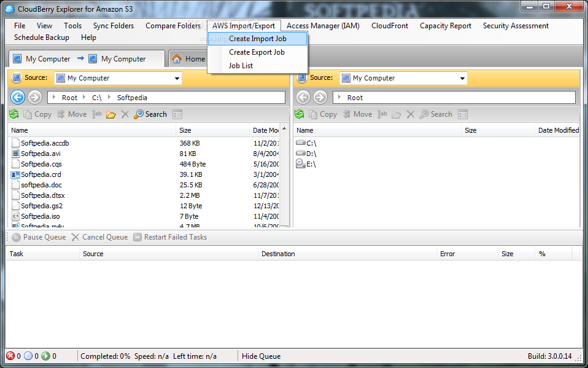The image size is (588, 368).
Task: Open the Capacity Report menu
Action: [x=446, y=26]
